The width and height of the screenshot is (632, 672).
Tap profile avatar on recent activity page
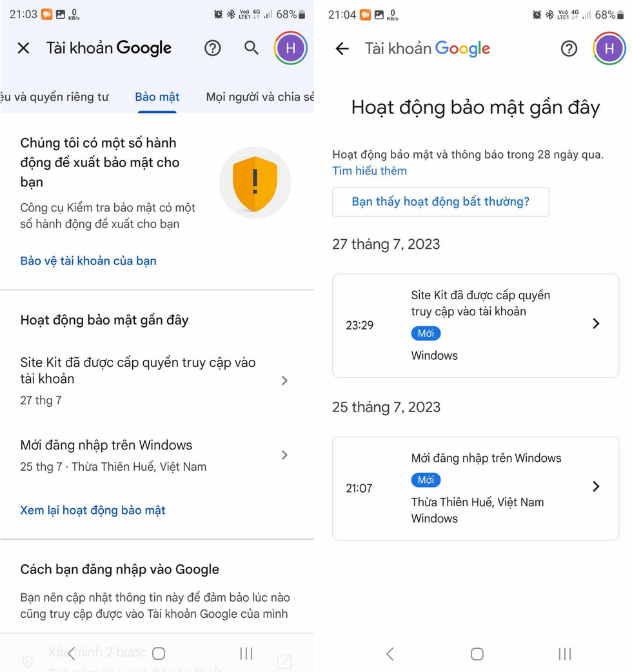(609, 48)
